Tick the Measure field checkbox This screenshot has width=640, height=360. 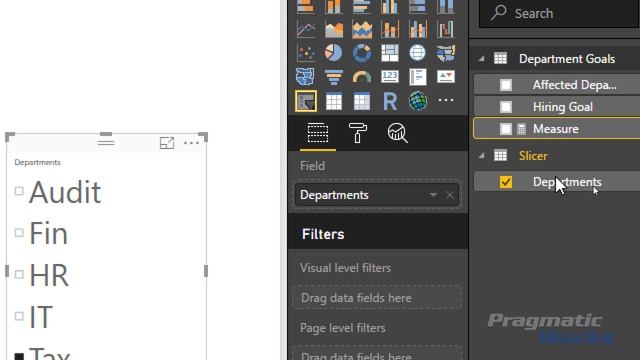[x=506, y=129]
